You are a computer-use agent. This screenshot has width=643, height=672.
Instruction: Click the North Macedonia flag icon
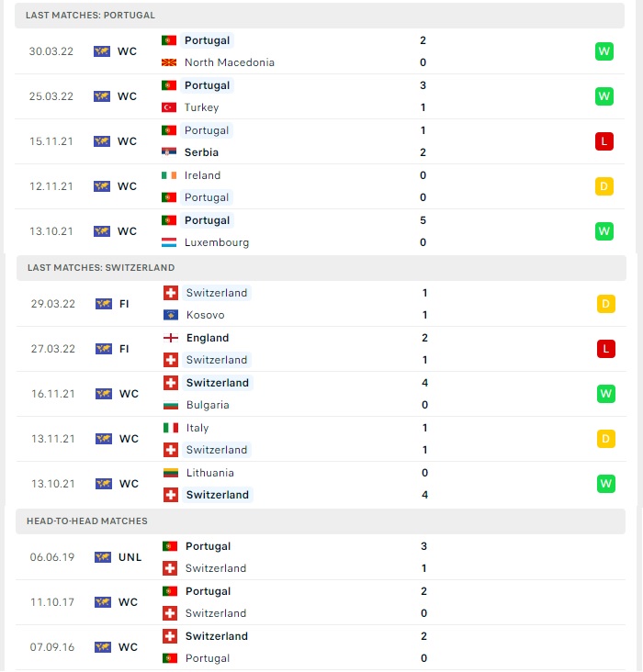click(169, 62)
